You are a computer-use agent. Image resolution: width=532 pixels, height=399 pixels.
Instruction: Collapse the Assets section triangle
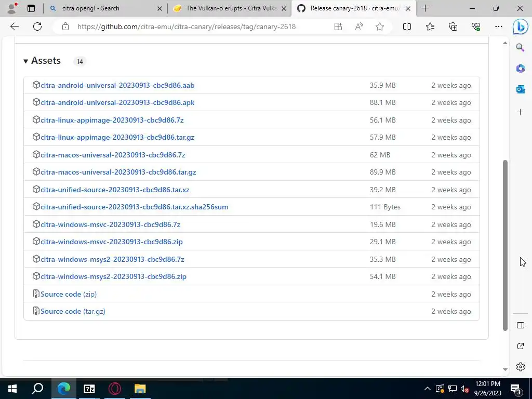pos(25,61)
